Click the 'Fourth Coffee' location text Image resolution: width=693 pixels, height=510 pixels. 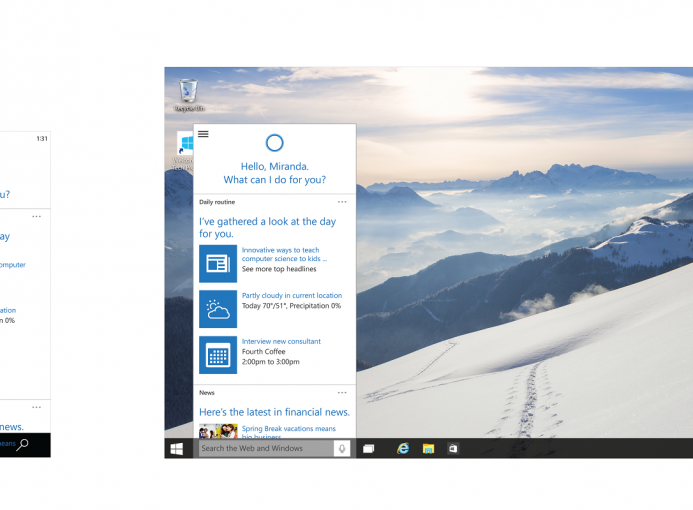click(x=263, y=352)
